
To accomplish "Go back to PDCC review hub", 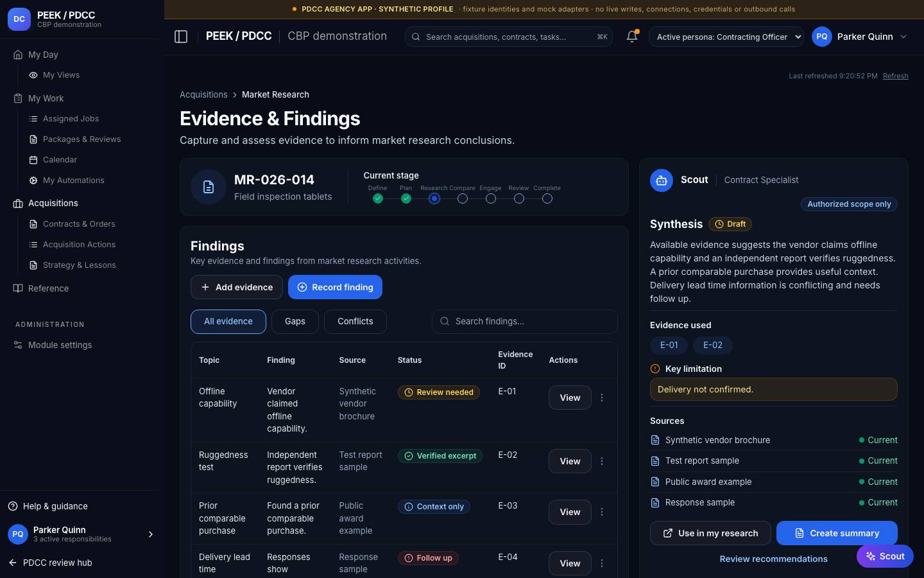I will tap(50, 563).
